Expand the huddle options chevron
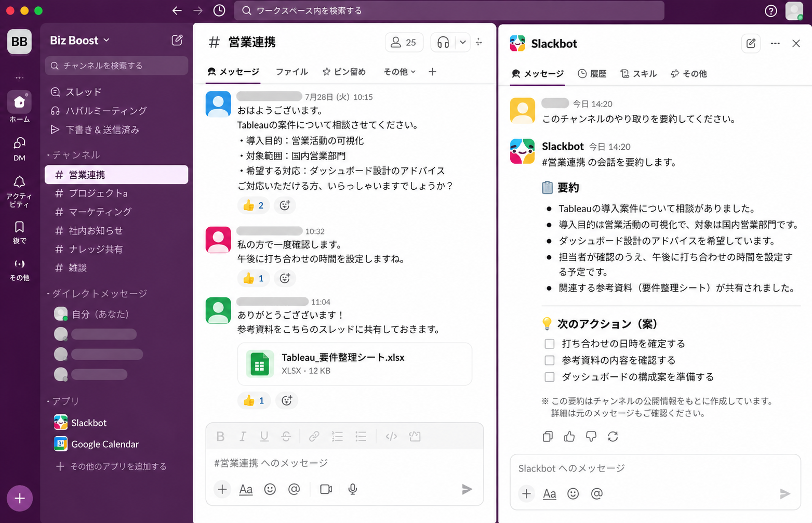 pos(462,43)
